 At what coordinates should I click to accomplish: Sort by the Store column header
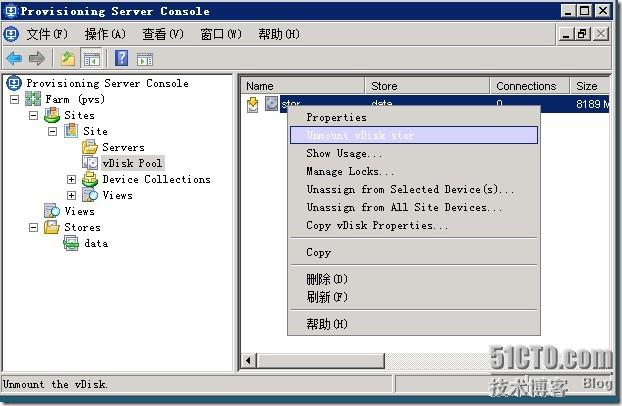(x=427, y=86)
